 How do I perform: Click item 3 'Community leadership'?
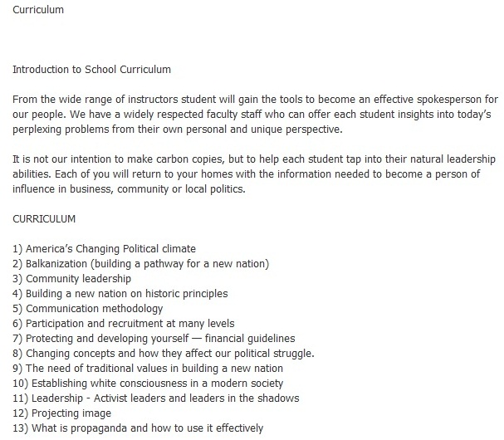pos(72,279)
